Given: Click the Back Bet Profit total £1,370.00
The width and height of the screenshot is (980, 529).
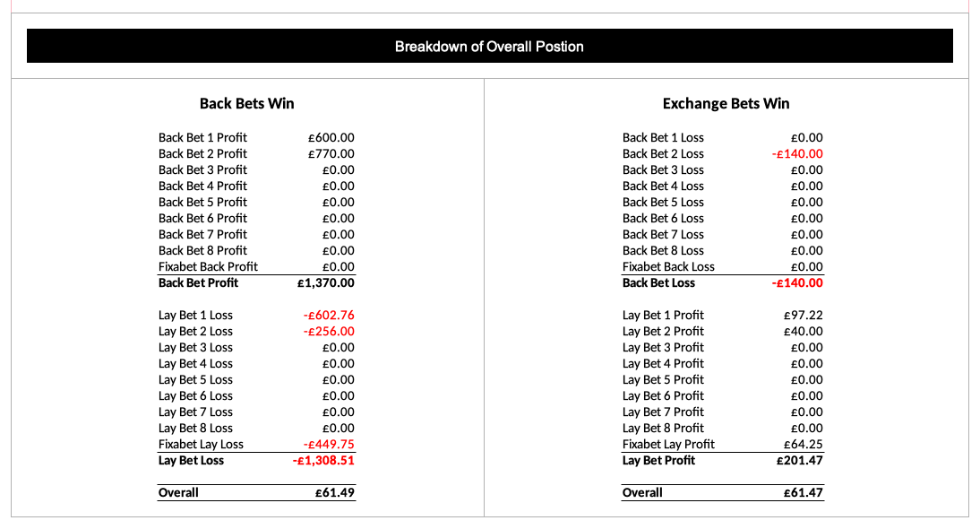Looking at the screenshot, I should point(326,282).
